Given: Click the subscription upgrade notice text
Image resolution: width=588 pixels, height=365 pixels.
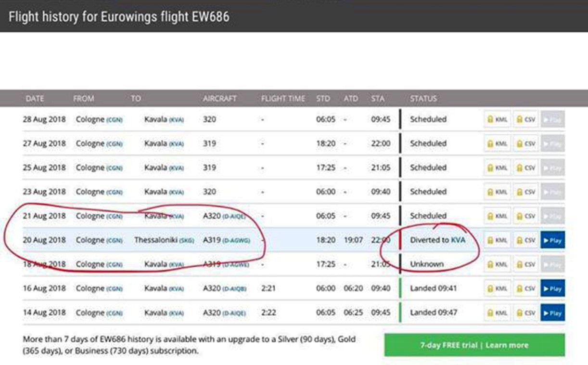Looking at the screenshot, I should click(189, 345).
